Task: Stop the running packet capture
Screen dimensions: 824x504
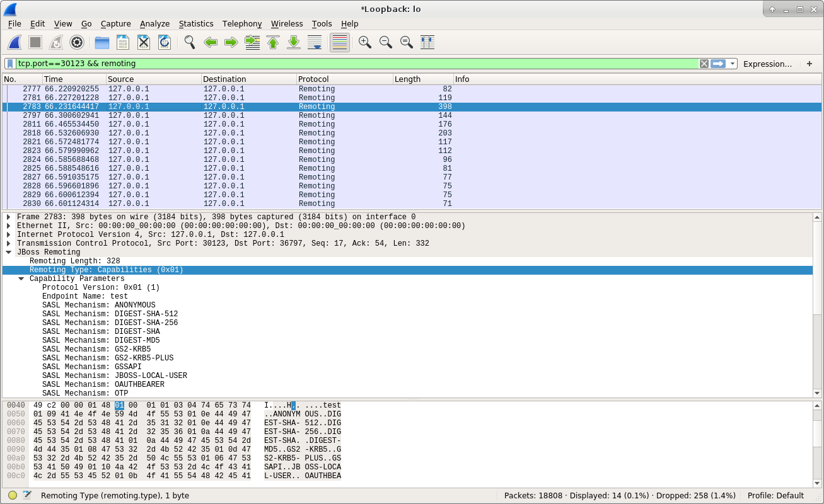Action: click(x=35, y=42)
